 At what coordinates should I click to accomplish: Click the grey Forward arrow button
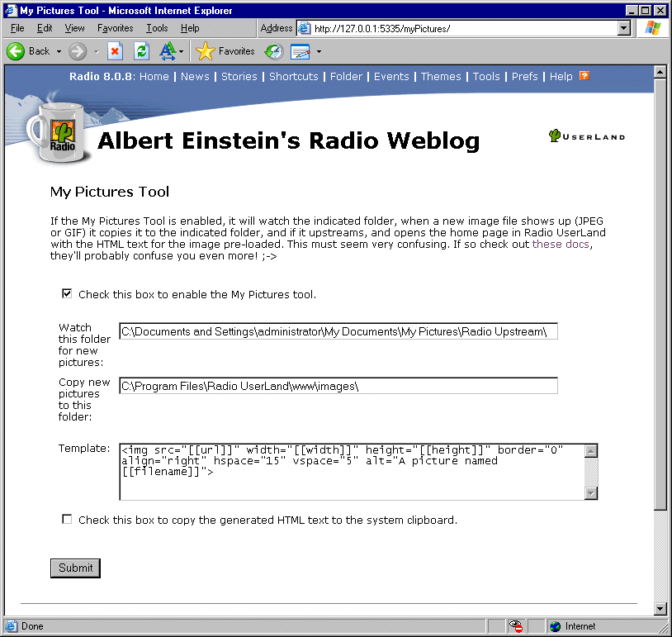click(78, 51)
